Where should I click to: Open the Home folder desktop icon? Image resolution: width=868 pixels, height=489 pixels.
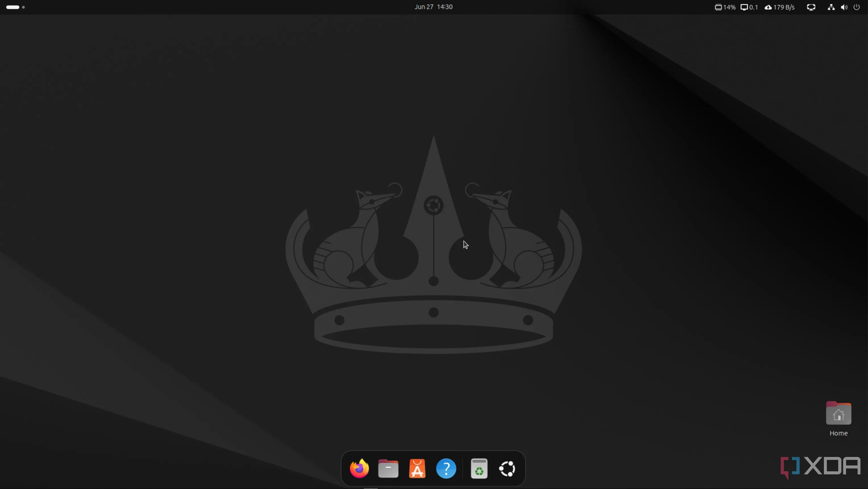(x=838, y=419)
